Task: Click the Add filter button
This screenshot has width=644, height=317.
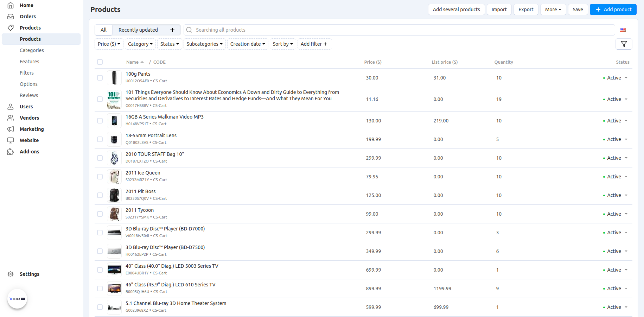Action: point(314,44)
